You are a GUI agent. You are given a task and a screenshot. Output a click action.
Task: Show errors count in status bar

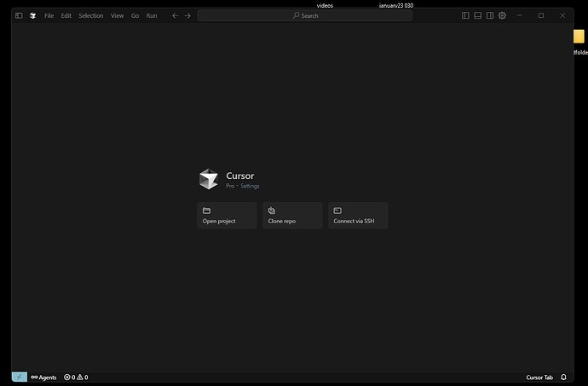(69, 377)
